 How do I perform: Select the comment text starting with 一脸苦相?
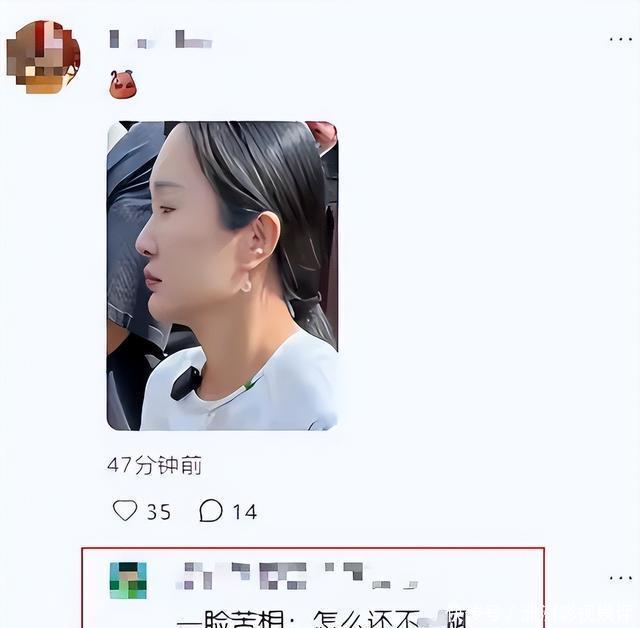pos(322,619)
